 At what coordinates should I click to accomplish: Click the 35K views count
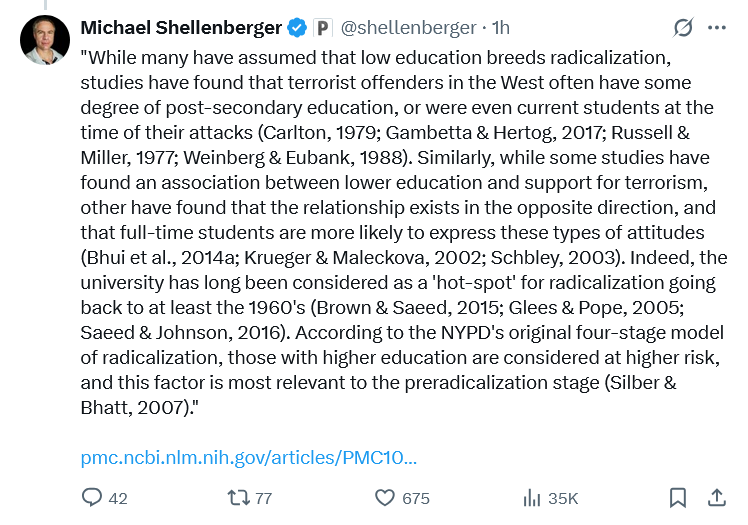pyautogui.click(x=563, y=498)
